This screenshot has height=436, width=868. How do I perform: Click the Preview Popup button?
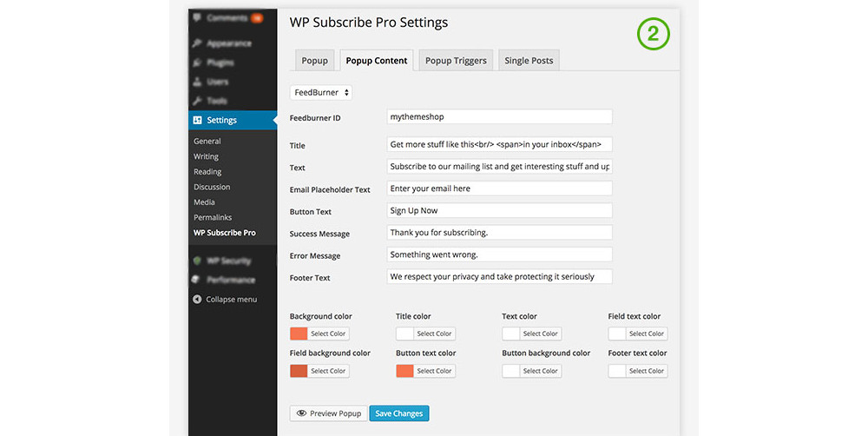(328, 413)
